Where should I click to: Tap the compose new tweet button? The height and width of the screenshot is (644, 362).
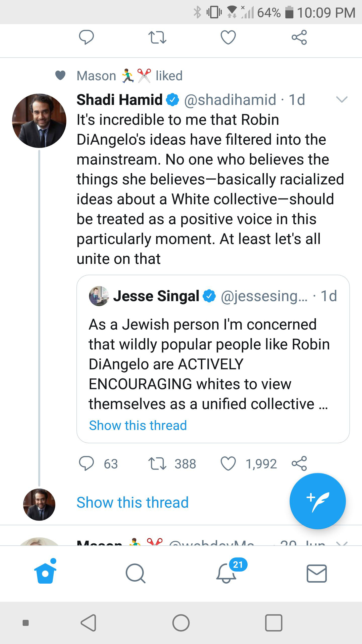[x=318, y=501]
